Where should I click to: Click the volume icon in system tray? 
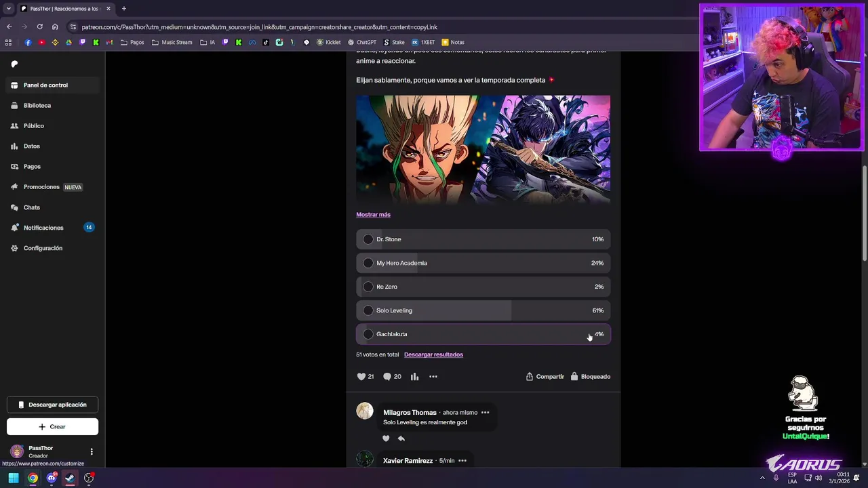(x=818, y=478)
